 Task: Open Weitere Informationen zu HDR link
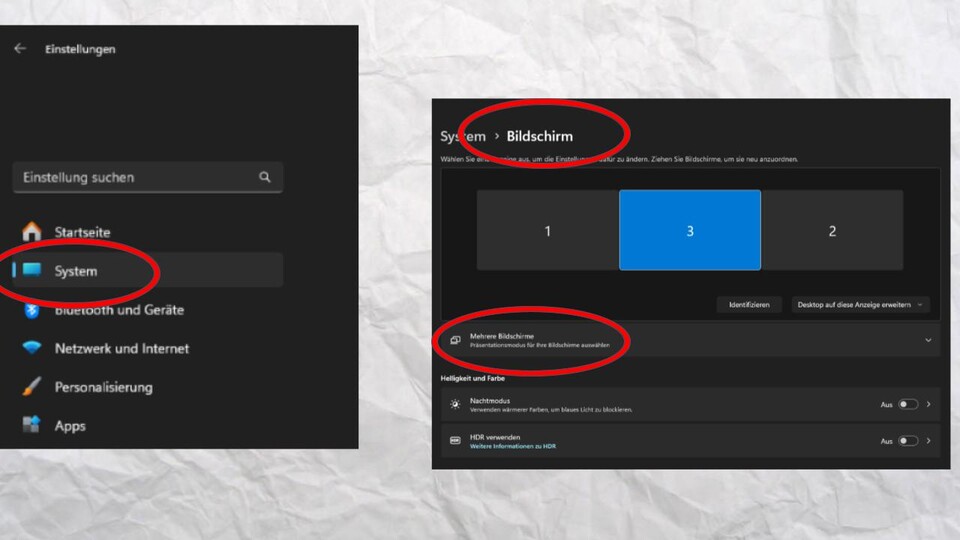(x=512, y=446)
